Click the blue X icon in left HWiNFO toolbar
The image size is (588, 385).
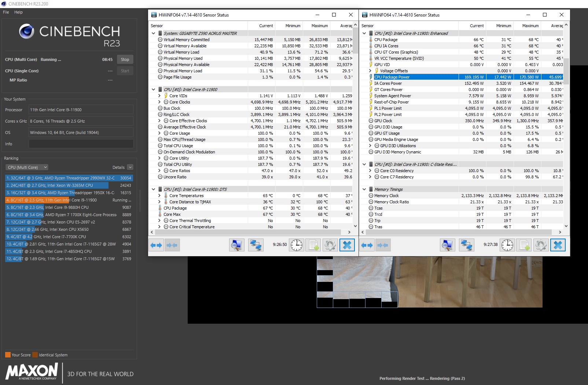click(x=347, y=245)
